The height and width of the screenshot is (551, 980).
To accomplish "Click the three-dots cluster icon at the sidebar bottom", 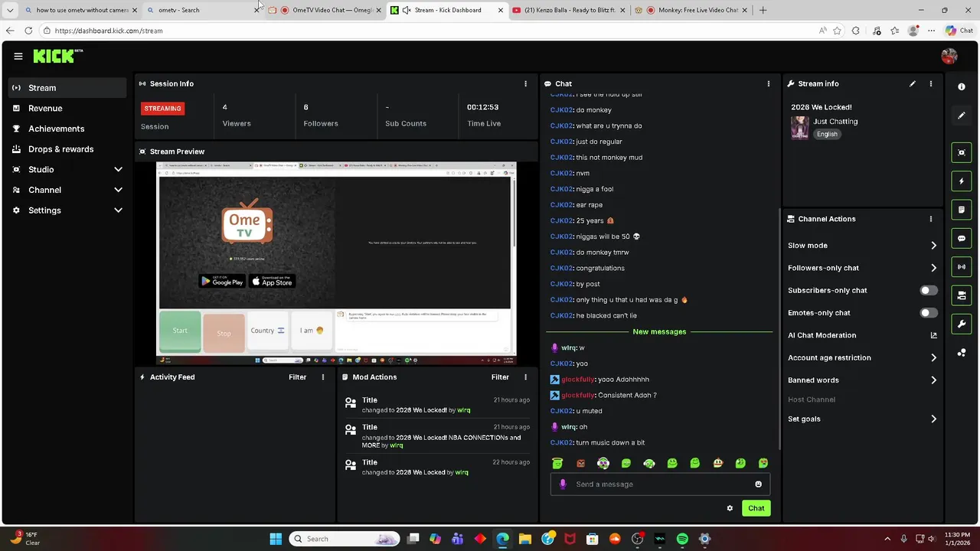I will coord(962,353).
